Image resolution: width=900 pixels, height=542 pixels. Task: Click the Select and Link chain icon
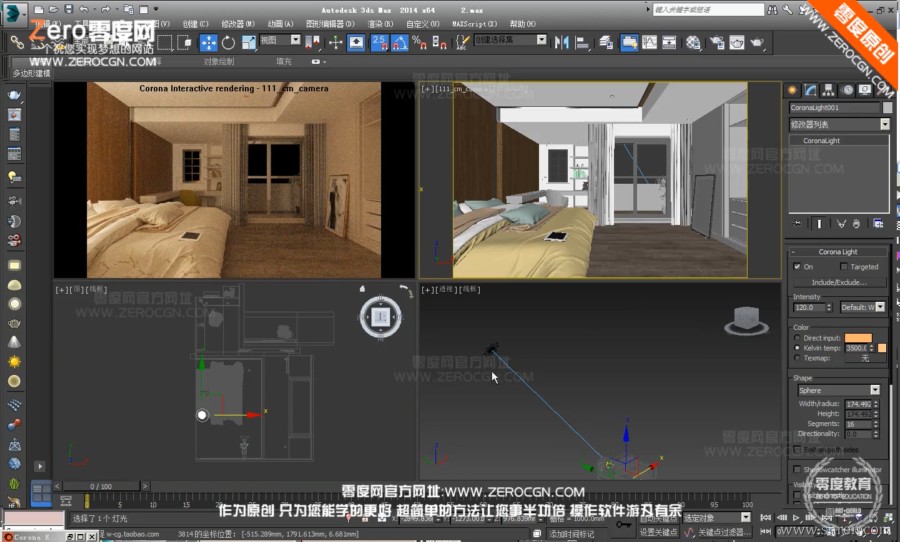coord(17,42)
